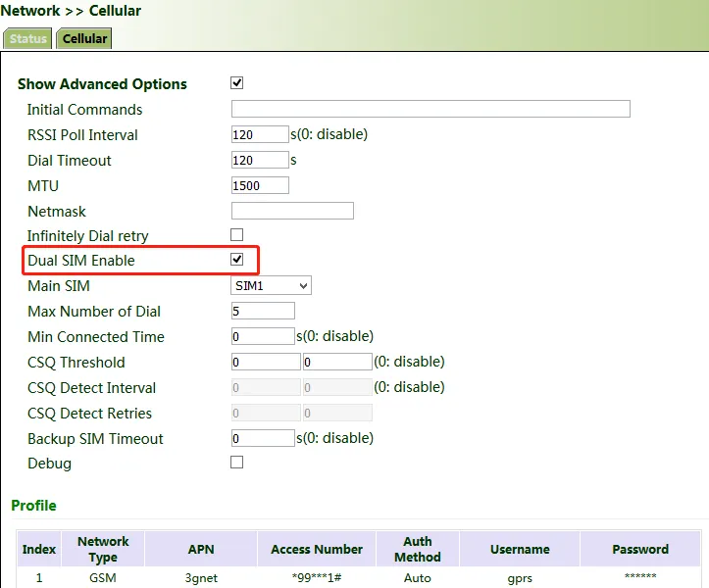The width and height of the screenshot is (709, 588).
Task: Switch to the Status tab
Action: pyautogui.click(x=27, y=38)
